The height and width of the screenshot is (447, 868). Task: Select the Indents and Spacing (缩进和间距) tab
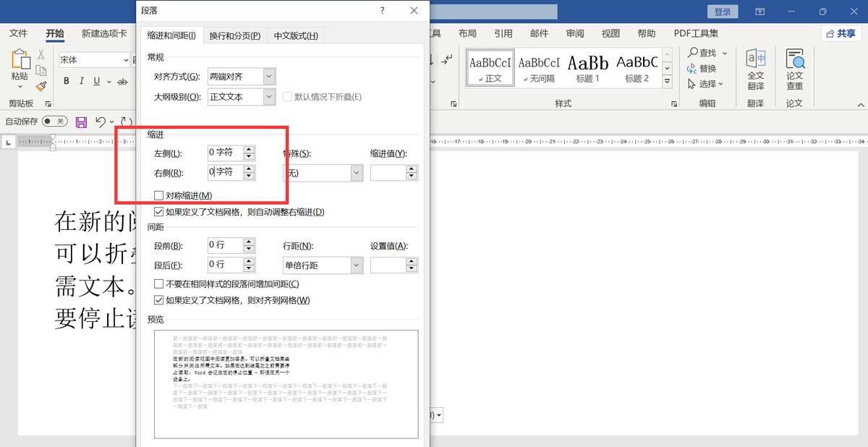(171, 35)
